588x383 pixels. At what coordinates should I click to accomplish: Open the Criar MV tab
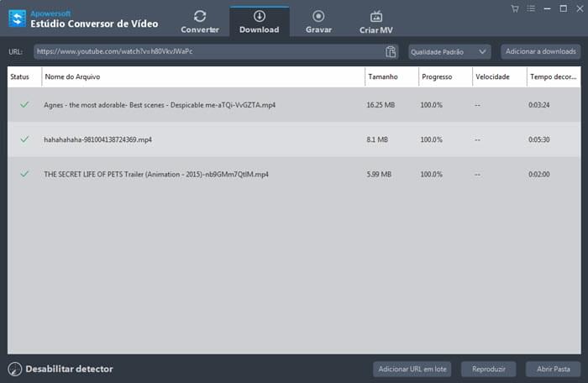coord(376,22)
